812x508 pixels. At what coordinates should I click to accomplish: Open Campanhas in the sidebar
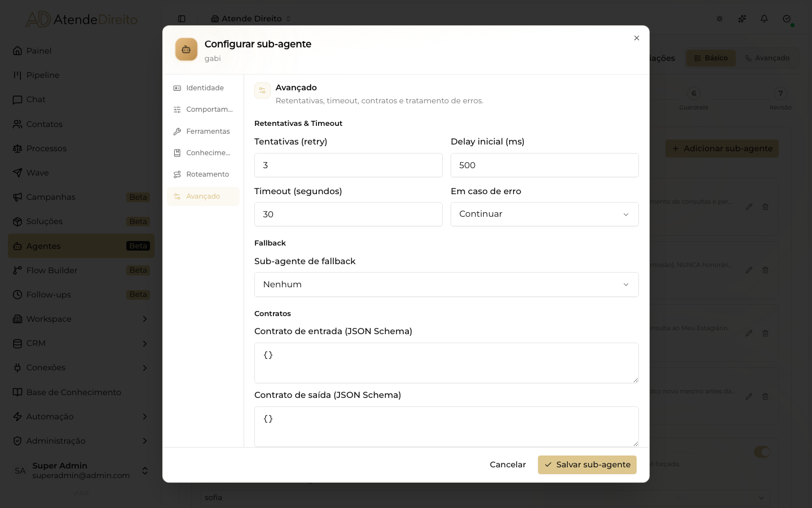(81, 197)
